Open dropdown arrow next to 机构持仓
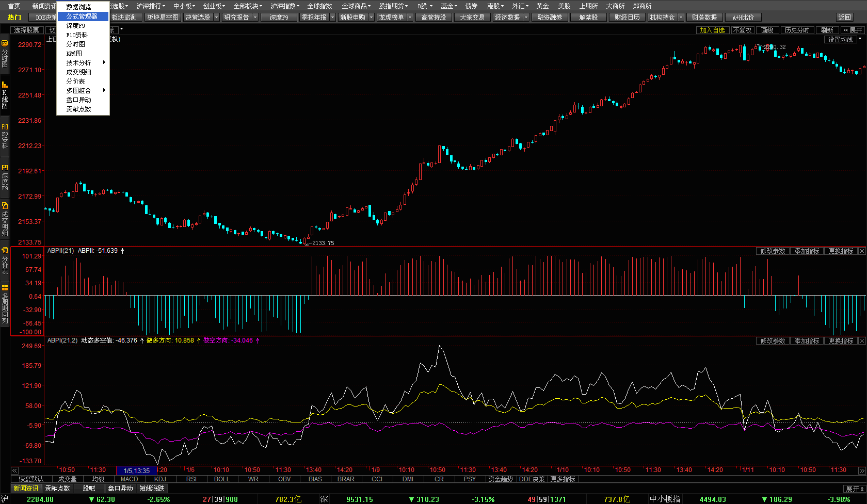 point(681,18)
